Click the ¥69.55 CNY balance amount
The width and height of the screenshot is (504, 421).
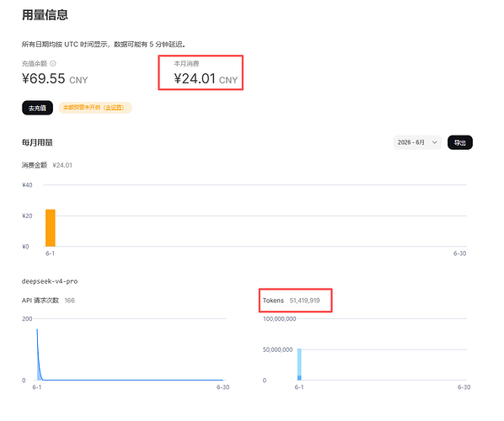click(x=55, y=78)
